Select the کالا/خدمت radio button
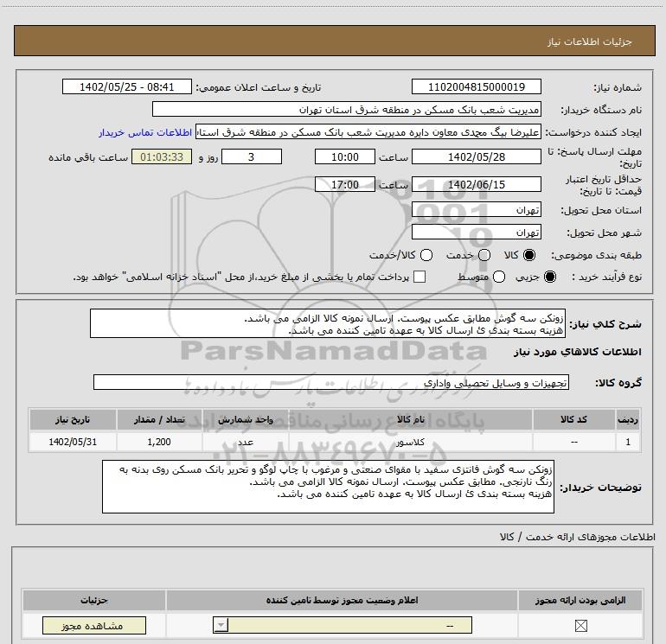 pos(426,255)
